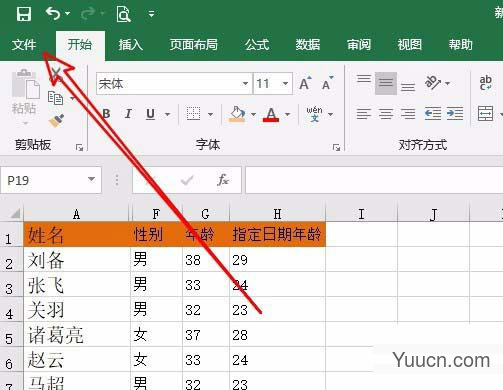Open Underline style dropdown arrow
Viewport: 503px width, 390px height.
(167, 114)
